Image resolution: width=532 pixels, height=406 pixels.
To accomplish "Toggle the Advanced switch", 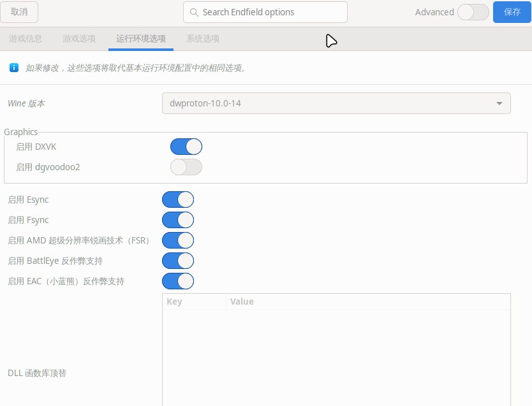I will pyautogui.click(x=473, y=12).
